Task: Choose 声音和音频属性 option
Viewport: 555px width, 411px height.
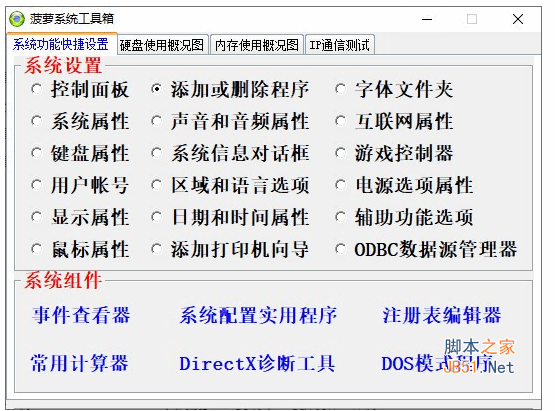Action: pyautogui.click(x=156, y=121)
